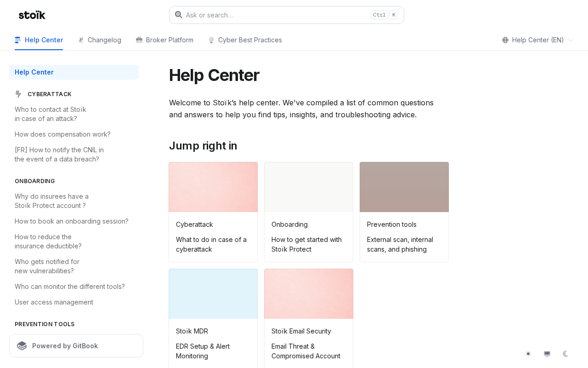Switch to light theme
The height and width of the screenshot is (368, 588).
click(528, 354)
